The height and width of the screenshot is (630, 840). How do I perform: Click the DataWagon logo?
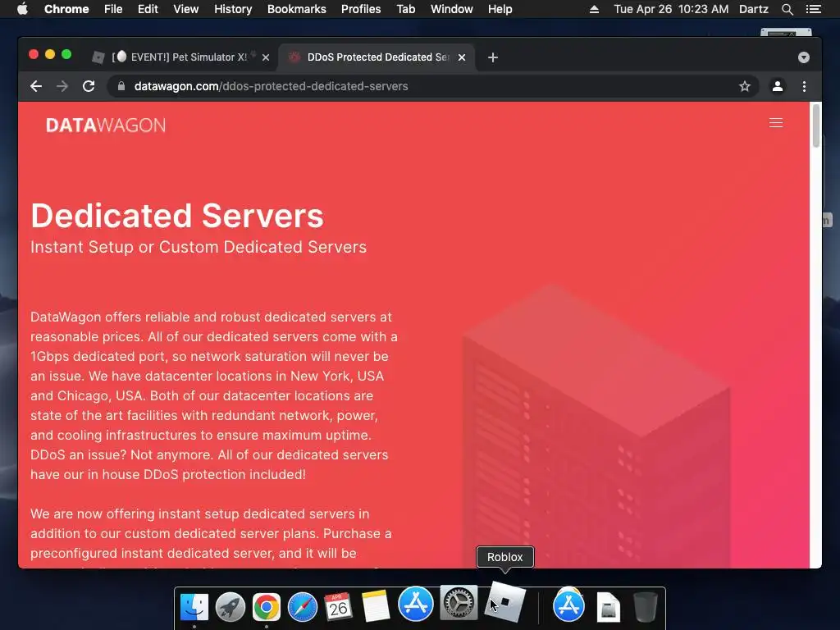tap(106, 126)
